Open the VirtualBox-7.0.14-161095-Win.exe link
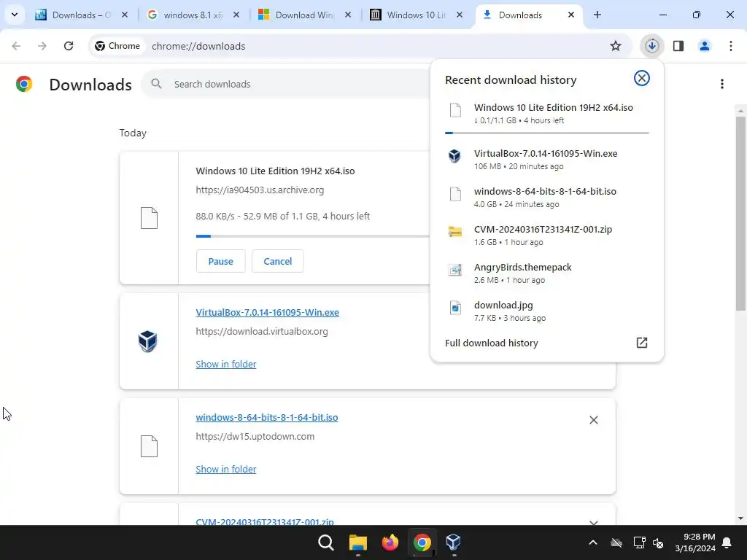The width and height of the screenshot is (747, 560). (x=267, y=312)
